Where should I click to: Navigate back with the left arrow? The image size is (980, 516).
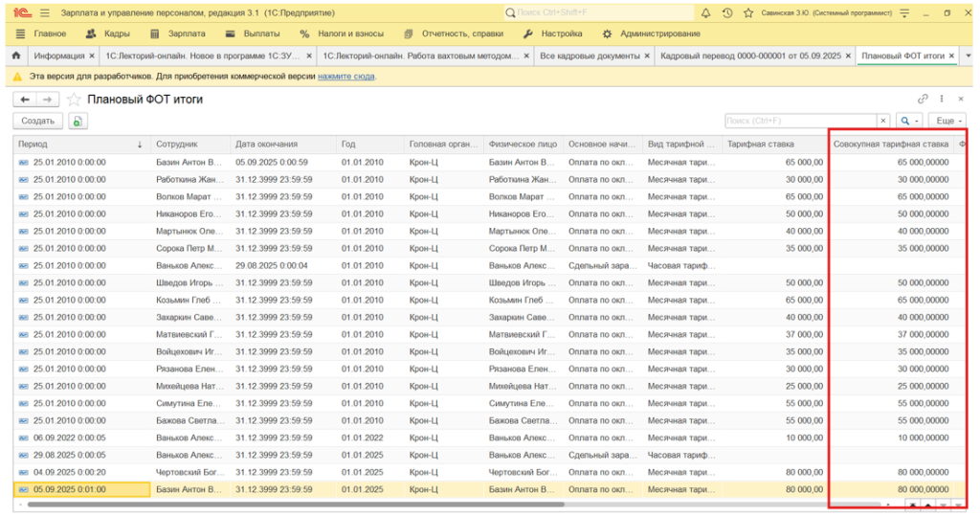click(25, 100)
